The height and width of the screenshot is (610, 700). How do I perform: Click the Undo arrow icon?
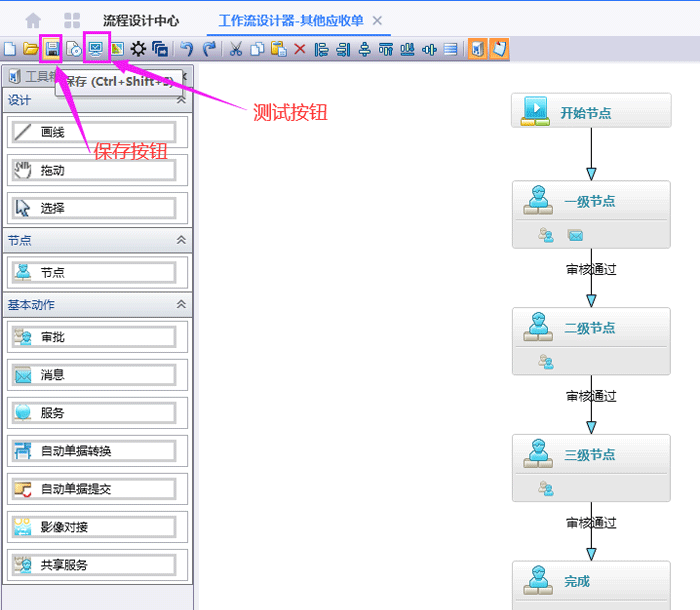[187, 48]
